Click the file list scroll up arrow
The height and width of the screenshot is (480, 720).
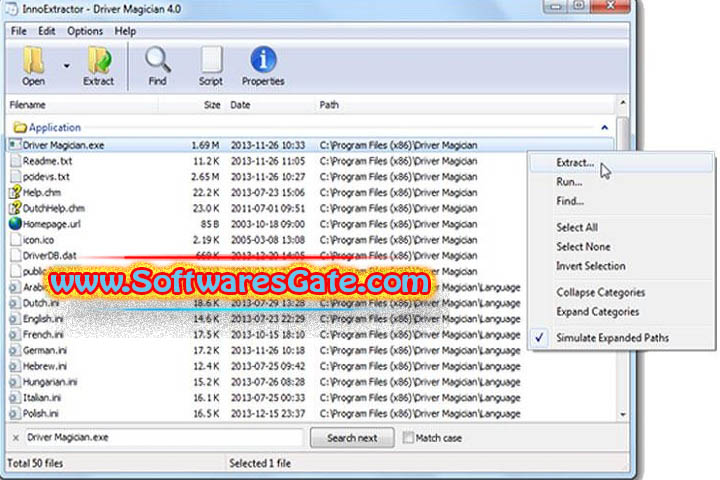623,102
